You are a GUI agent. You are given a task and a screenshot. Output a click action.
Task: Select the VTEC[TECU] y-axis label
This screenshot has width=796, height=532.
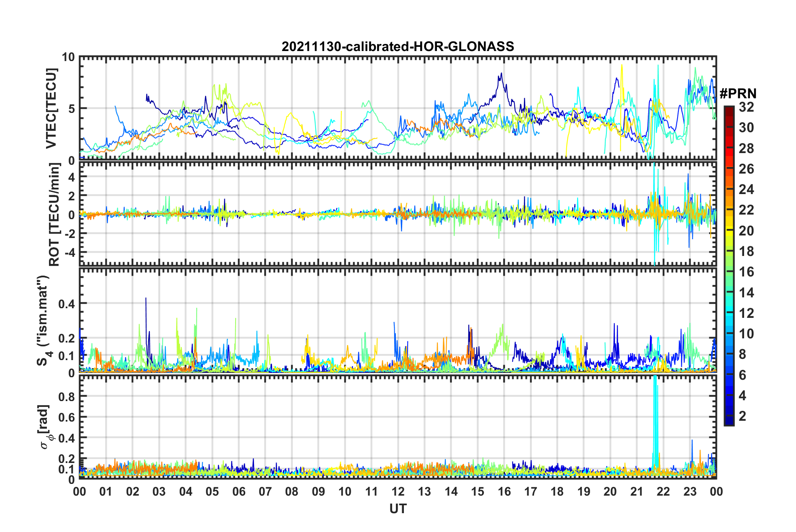pos(51,108)
